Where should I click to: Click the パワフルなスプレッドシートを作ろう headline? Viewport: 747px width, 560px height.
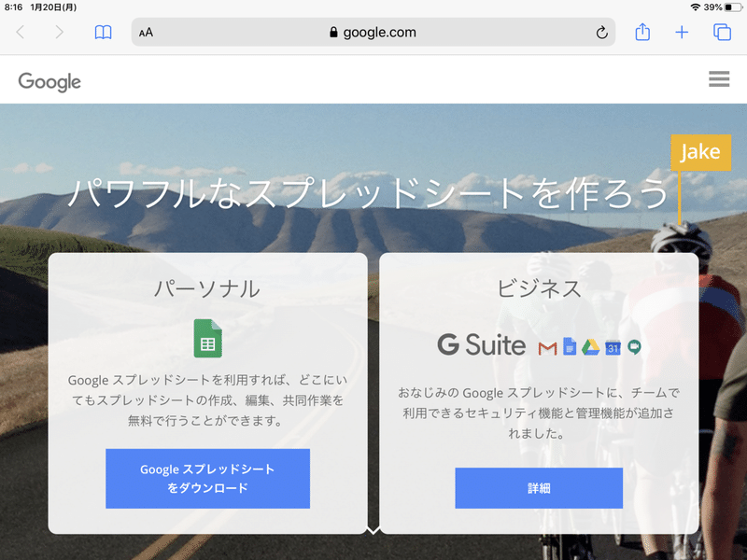(x=368, y=193)
